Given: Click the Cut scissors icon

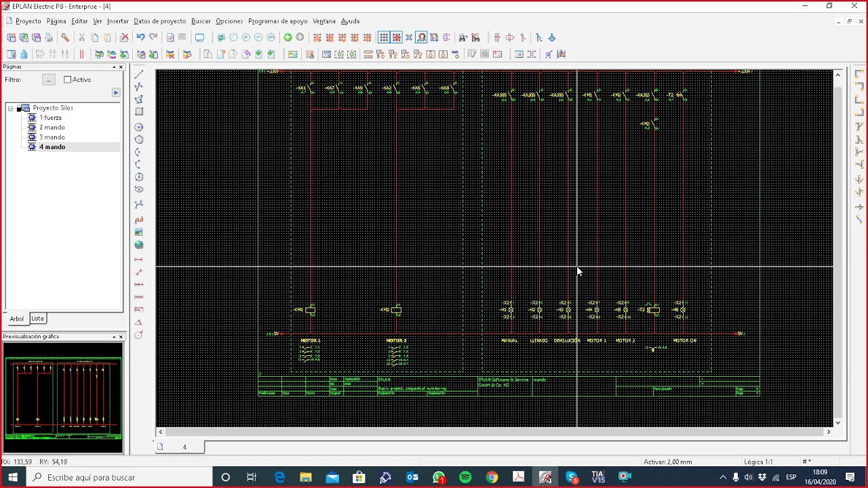Looking at the screenshot, I should (81, 37).
